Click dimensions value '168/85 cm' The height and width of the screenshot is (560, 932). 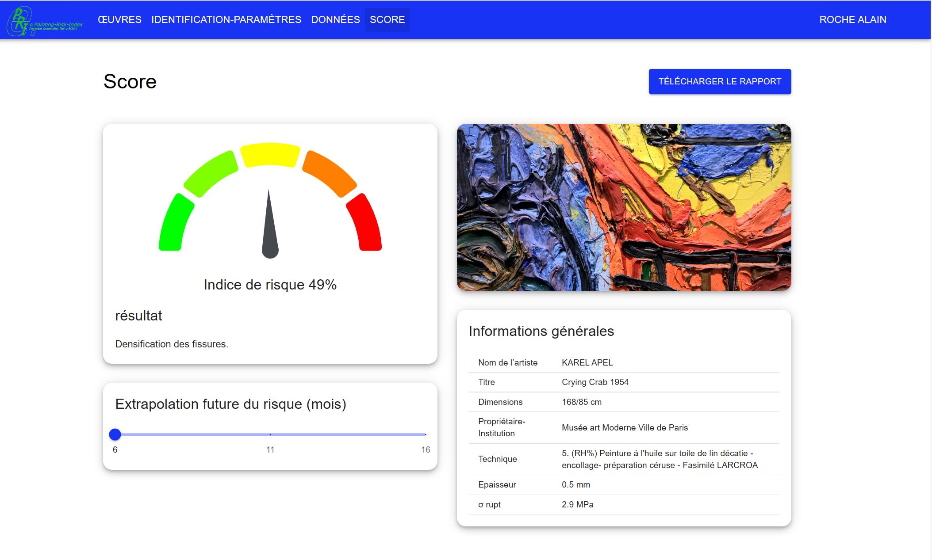click(582, 402)
